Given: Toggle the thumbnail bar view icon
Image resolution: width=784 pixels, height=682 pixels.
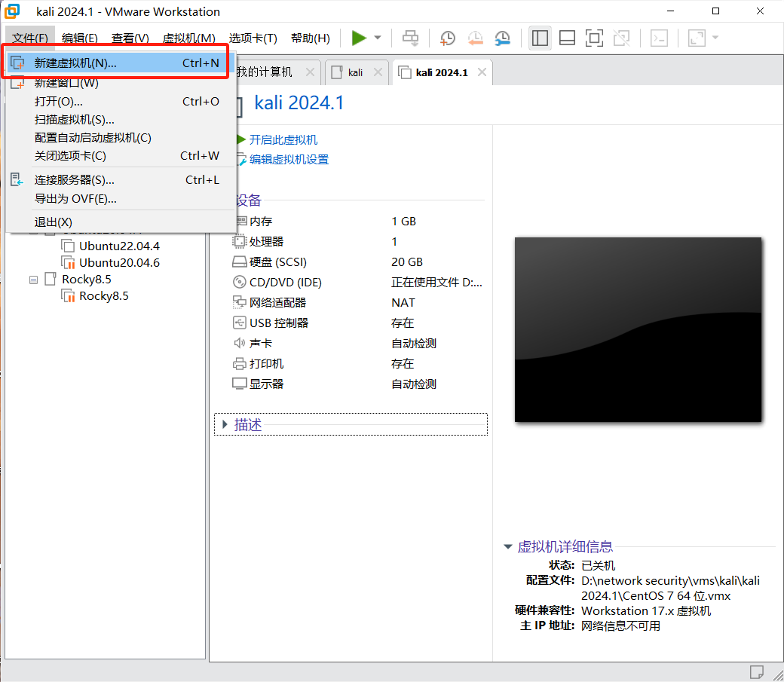Looking at the screenshot, I should [x=567, y=38].
